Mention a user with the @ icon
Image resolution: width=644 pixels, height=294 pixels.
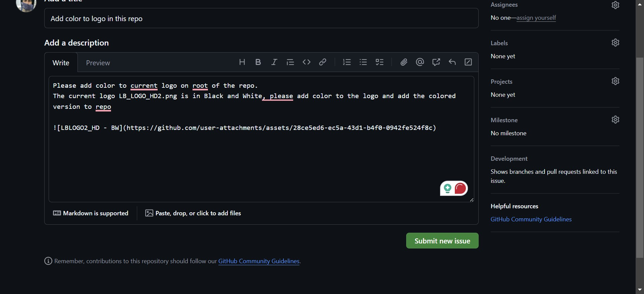click(420, 62)
